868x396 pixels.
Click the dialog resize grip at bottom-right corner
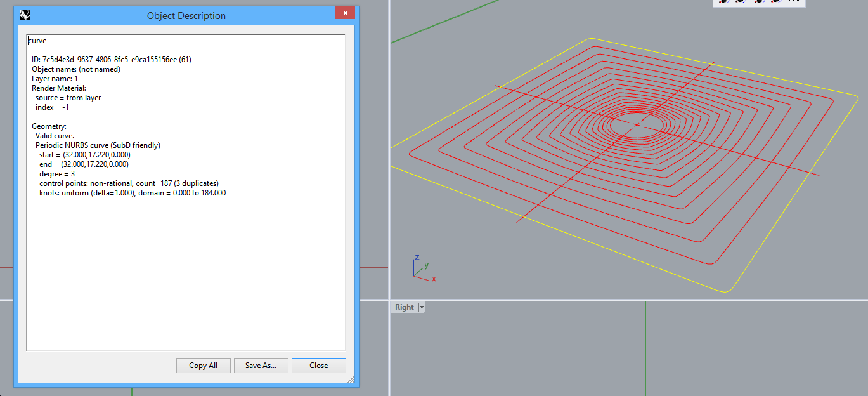coord(351,378)
